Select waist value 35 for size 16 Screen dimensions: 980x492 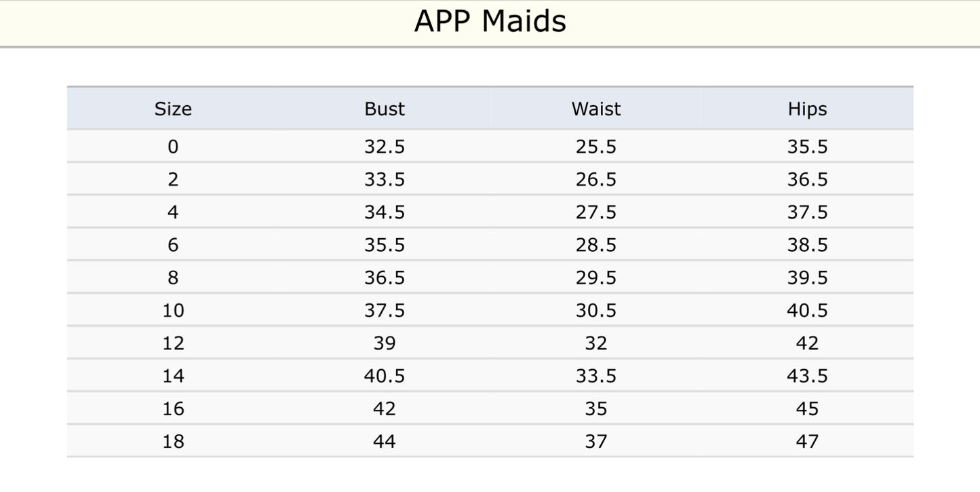596,409
